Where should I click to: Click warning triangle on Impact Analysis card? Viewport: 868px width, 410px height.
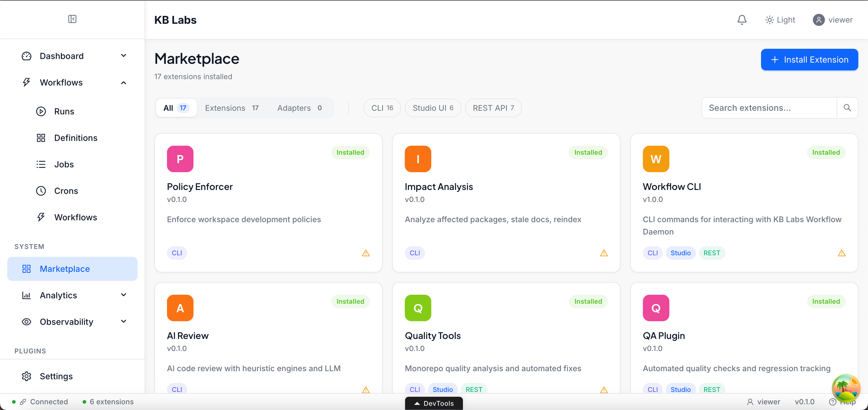[x=604, y=253]
